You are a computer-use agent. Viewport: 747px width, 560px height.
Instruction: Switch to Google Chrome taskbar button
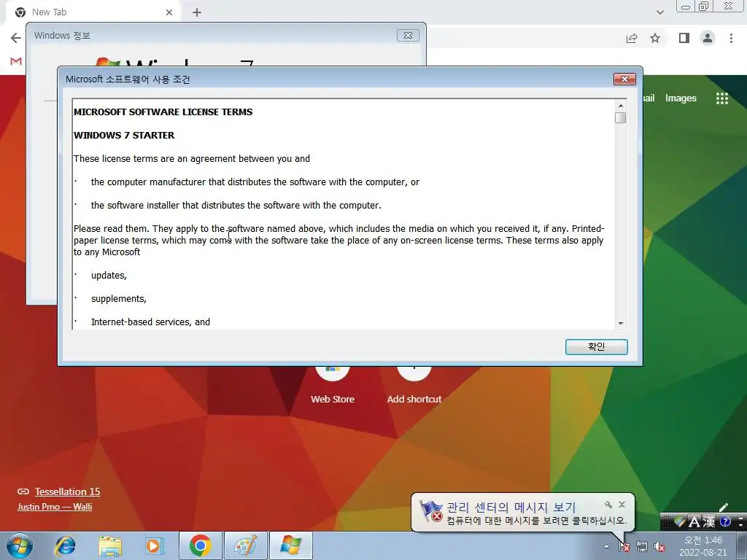pyautogui.click(x=200, y=545)
